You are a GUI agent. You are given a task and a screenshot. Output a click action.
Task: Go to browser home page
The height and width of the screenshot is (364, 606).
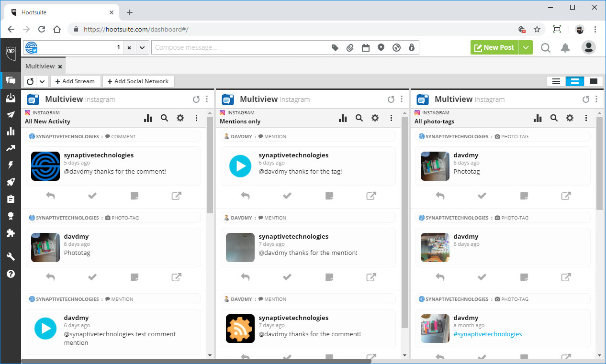(x=57, y=29)
